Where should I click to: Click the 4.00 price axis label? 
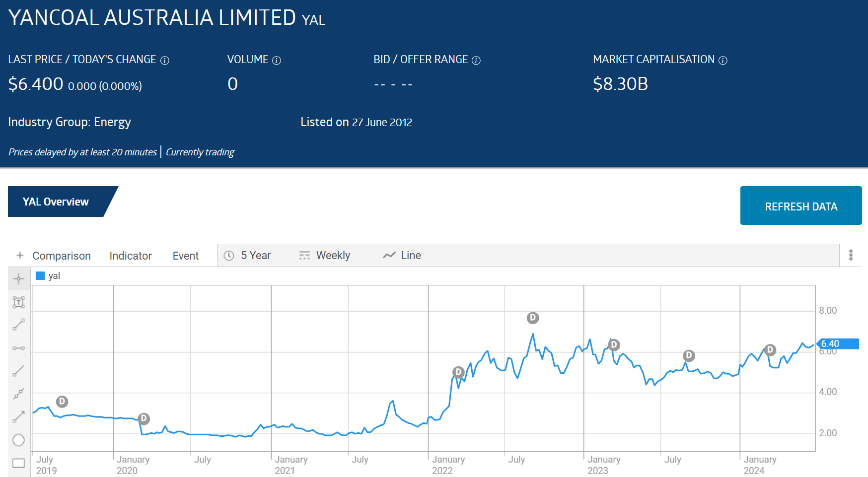click(x=828, y=392)
